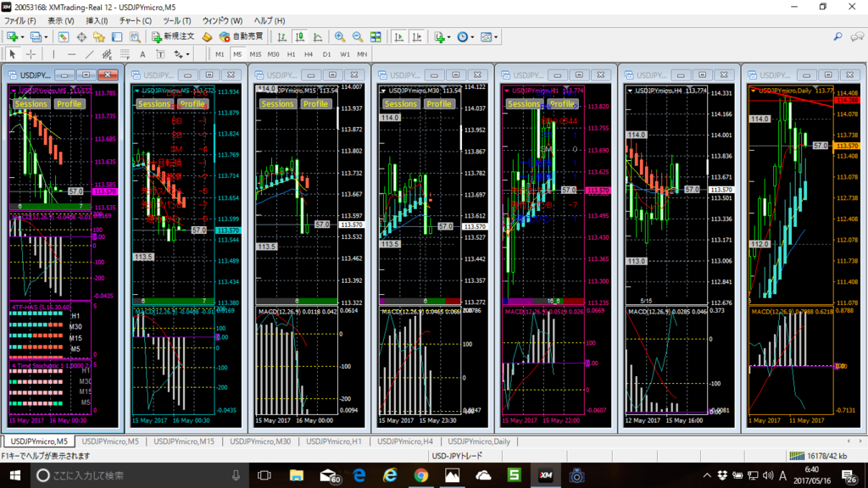
Task: Switch to USDJPYmicro,Daily chart tab
Action: pos(479,441)
